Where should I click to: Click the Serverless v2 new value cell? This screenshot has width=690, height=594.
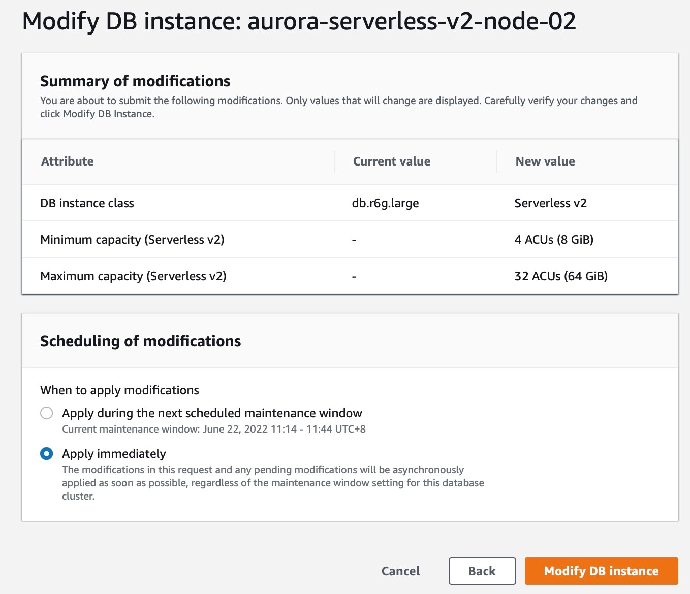(x=550, y=203)
